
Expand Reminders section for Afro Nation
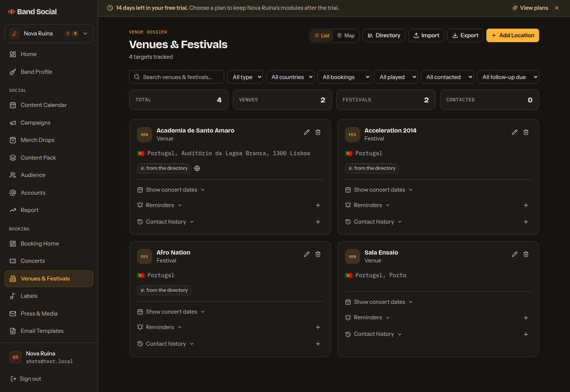tap(160, 327)
